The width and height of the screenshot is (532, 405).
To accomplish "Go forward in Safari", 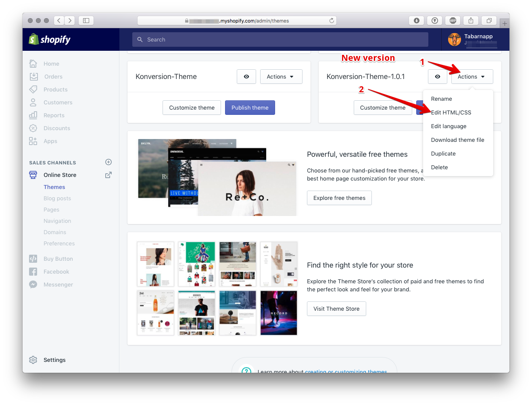I will 70,21.
